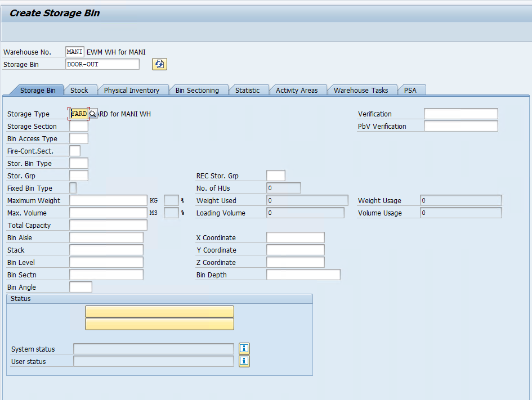Click the Fire-Cont.Sect. field
The height and width of the screenshot is (400, 532).
pyautogui.click(x=75, y=151)
